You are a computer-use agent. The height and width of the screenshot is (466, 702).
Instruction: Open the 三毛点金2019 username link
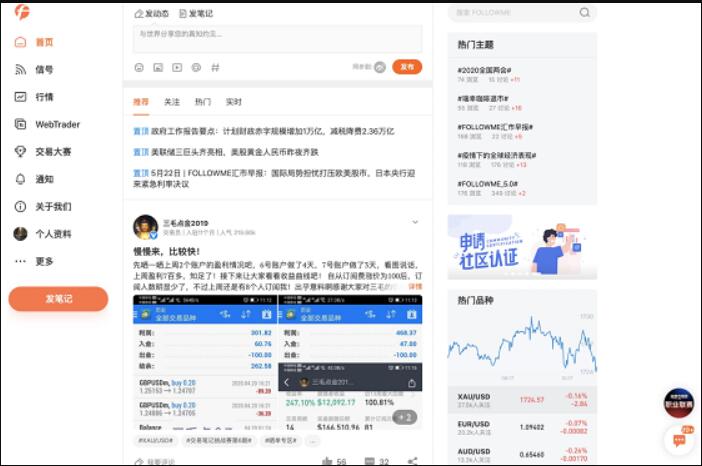click(x=185, y=223)
